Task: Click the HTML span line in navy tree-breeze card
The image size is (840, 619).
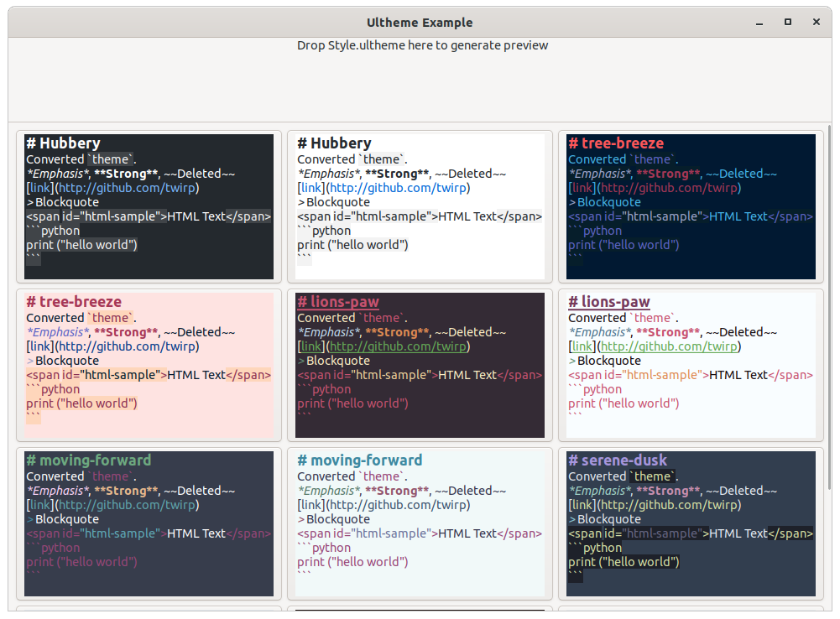Action: click(x=691, y=217)
